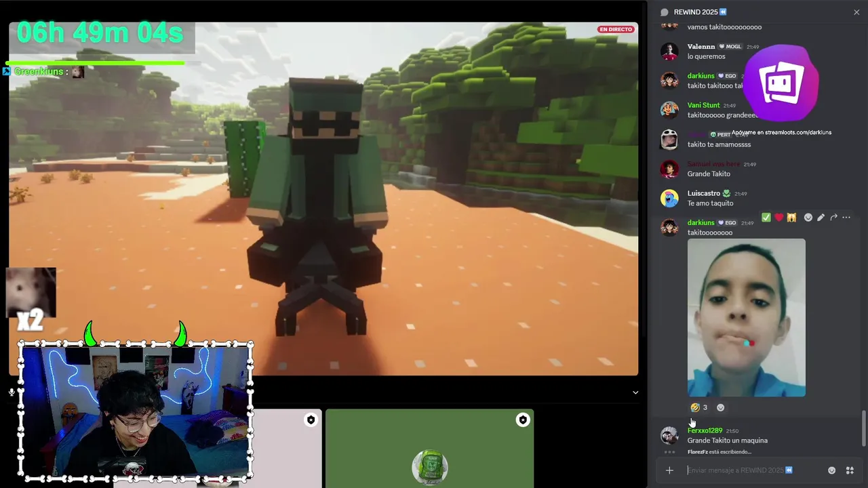Select the avatar on the green participant tile
This screenshot has width=868, height=488.
click(x=429, y=468)
